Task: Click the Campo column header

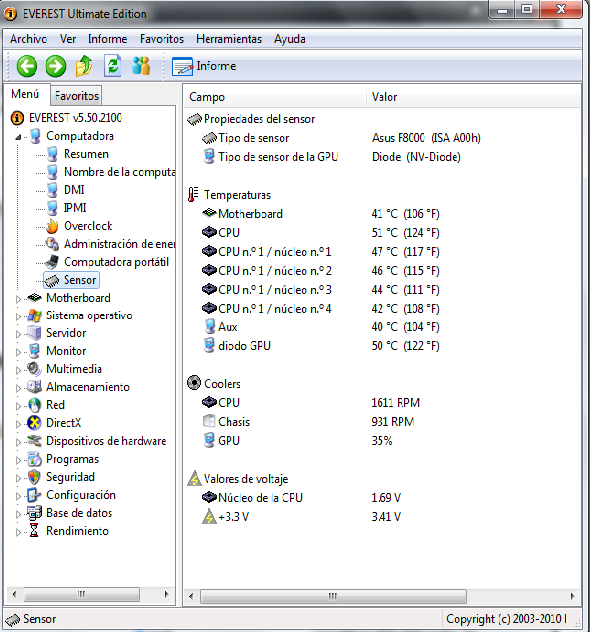Action: 275,97
